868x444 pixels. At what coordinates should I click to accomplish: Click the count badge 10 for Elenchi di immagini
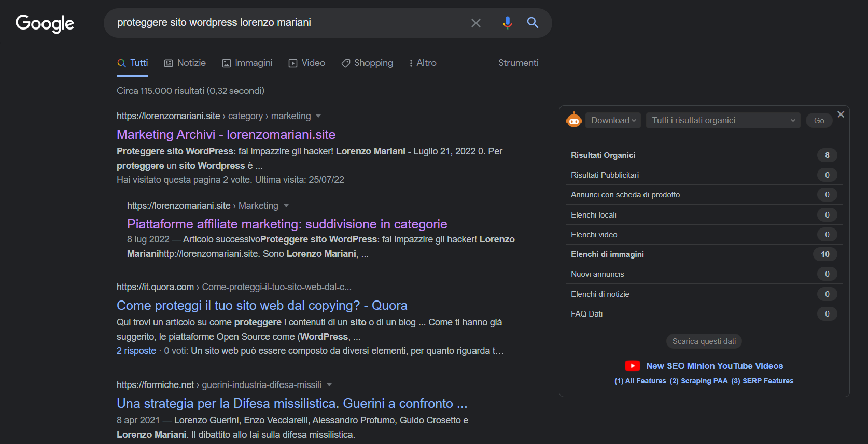click(x=825, y=254)
